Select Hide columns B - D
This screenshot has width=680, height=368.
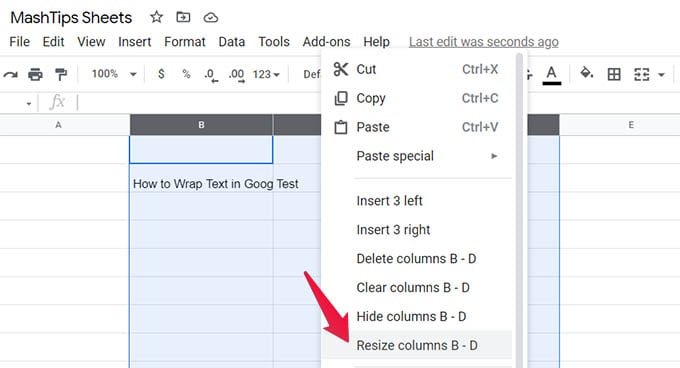click(411, 316)
